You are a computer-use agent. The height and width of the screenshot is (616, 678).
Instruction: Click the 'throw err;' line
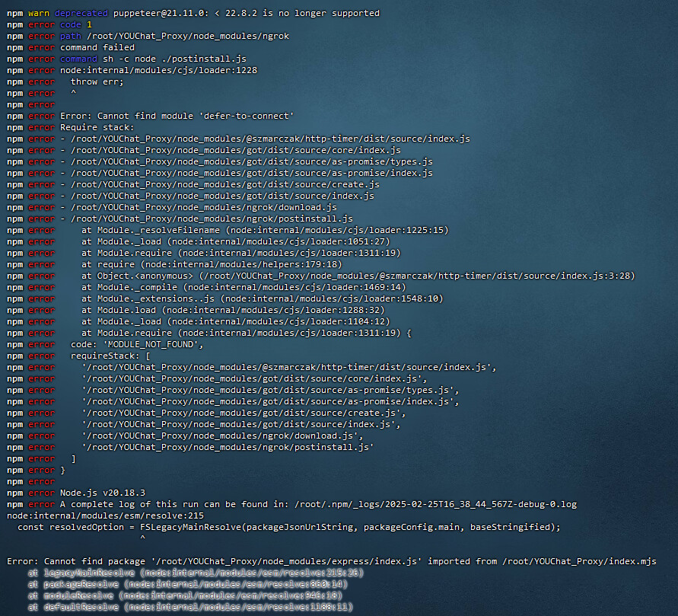click(97, 81)
